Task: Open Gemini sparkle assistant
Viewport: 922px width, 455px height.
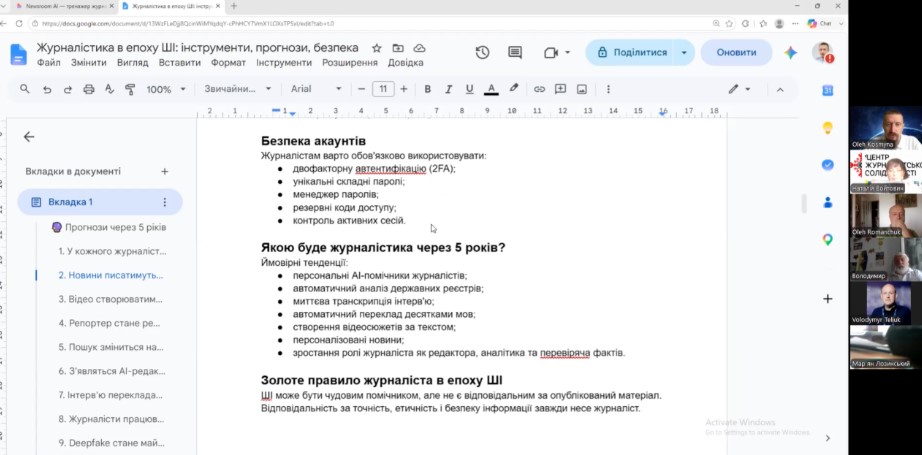Action: (x=790, y=52)
